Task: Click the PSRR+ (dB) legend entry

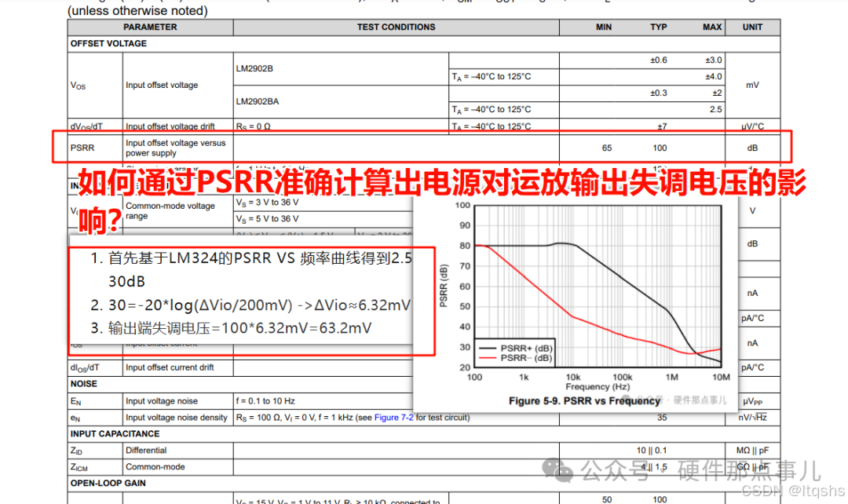Action: pyautogui.click(x=516, y=349)
